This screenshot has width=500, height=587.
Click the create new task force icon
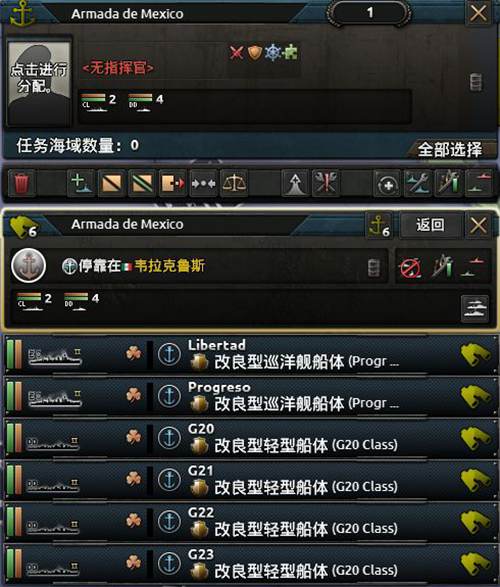pyautogui.click(x=81, y=183)
